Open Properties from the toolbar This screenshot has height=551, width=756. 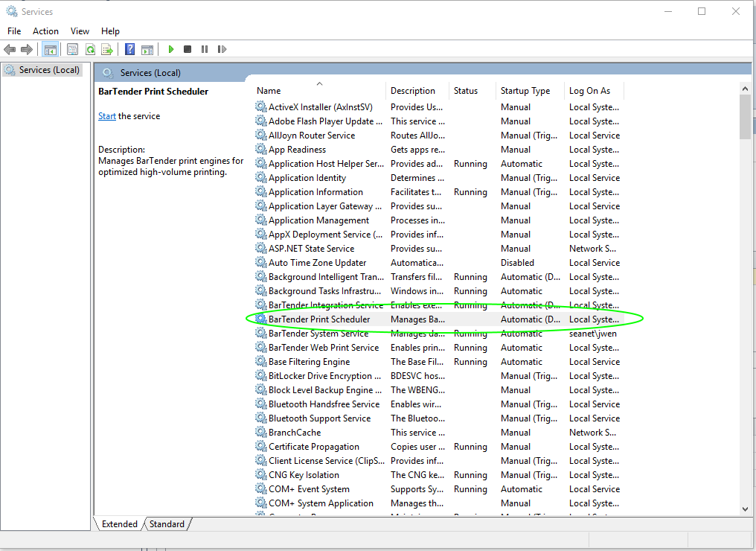point(72,49)
